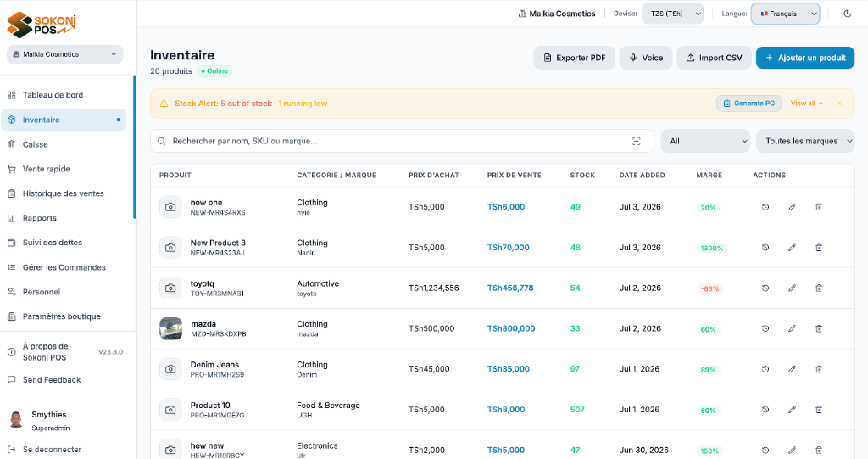
Task: Edit New Product 3
Action: click(x=792, y=247)
